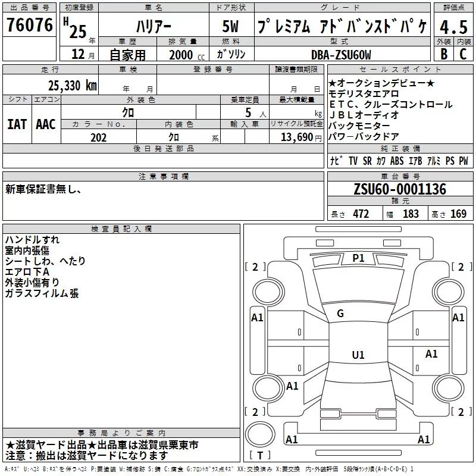Select カワ leather equipment code
The width and height of the screenshot is (476, 476).
point(381,161)
